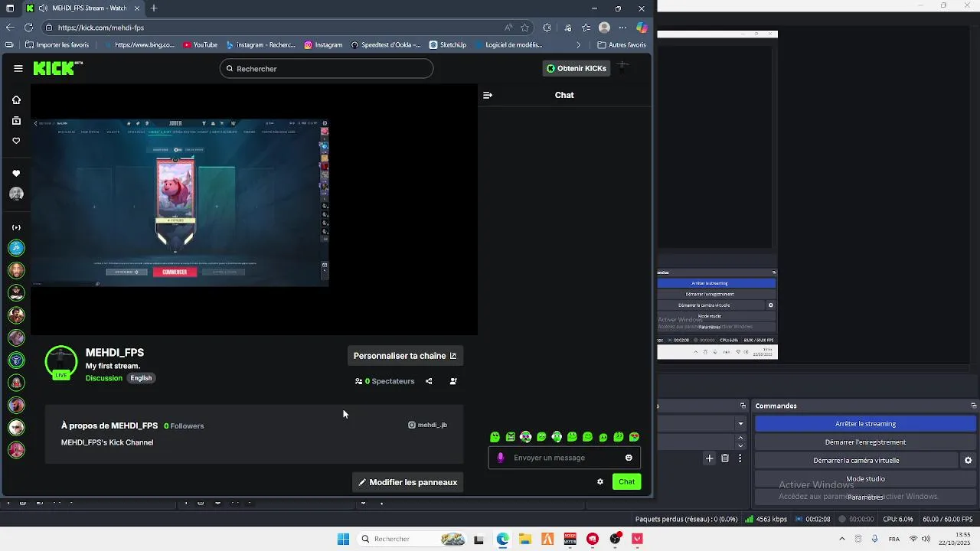This screenshot has width=980, height=551.
Task: Refresh the browser page
Action: [28, 28]
